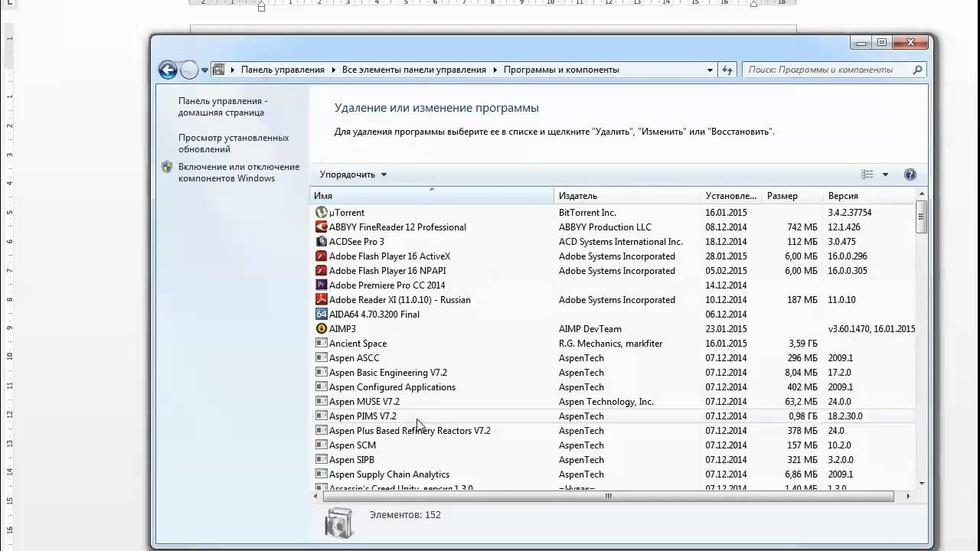Sort by the Имя column header
This screenshot has height=551, width=980.
432,196
